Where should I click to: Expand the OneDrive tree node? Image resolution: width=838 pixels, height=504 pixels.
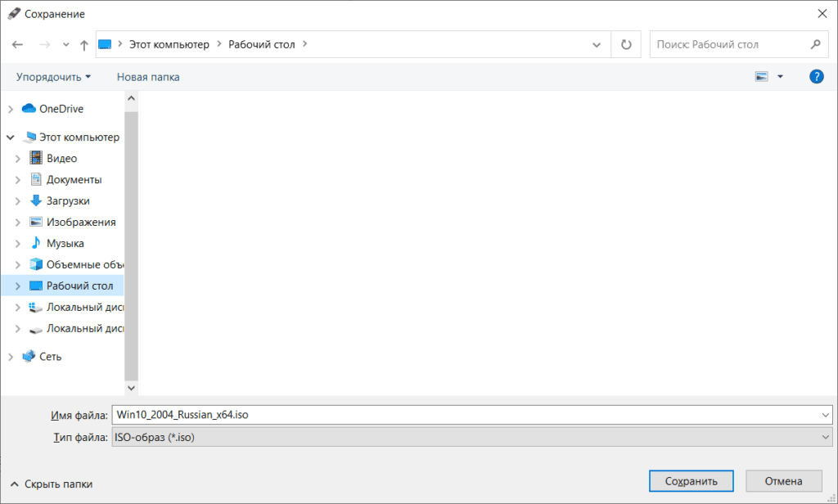11,109
